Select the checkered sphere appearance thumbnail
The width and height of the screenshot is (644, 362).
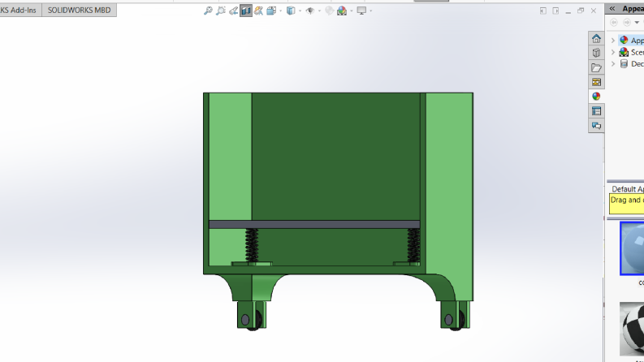coord(632,329)
